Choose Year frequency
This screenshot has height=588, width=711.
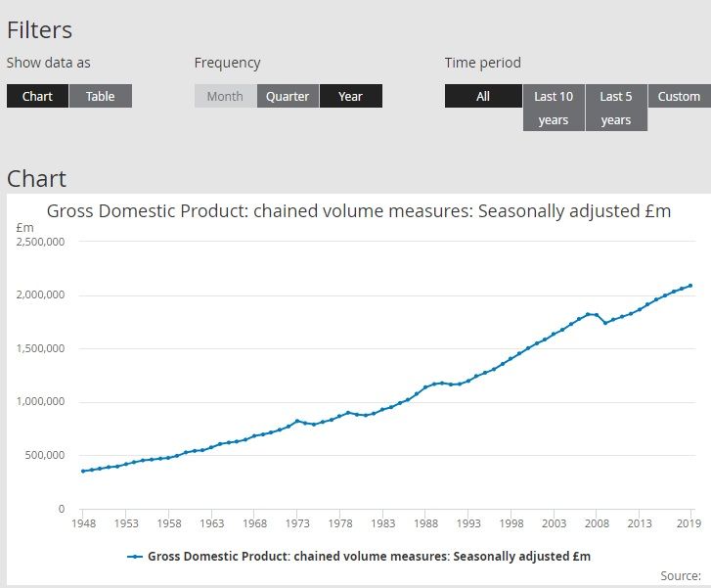(x=350, y=96)
